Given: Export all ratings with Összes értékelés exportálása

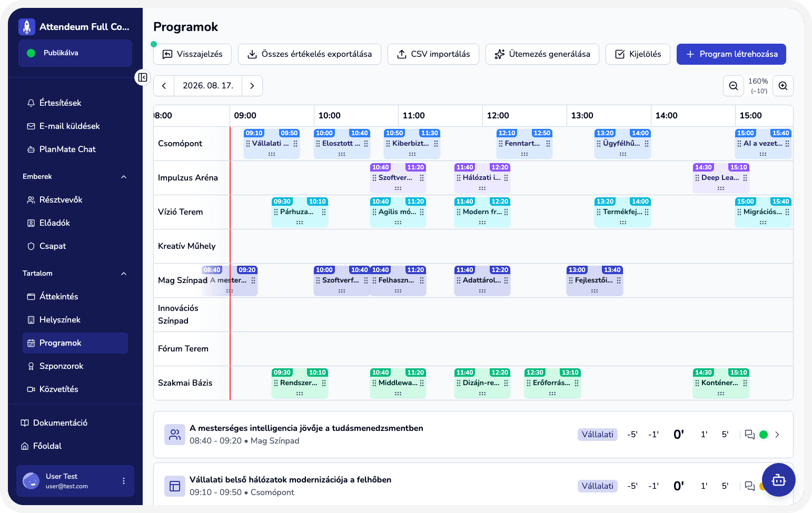Looking at the screenshot, I should (310, 54).
